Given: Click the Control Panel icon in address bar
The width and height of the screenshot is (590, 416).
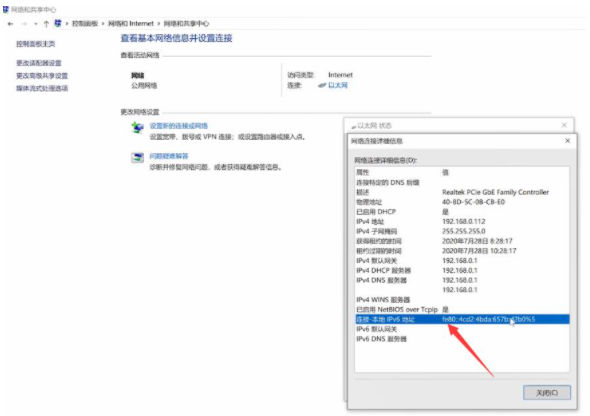Looking at the screenshot, I should point(58,23).
